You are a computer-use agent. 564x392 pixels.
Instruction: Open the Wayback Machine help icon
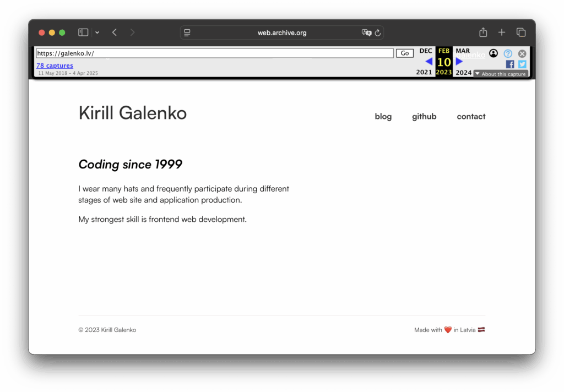click(x=508, y=53)
